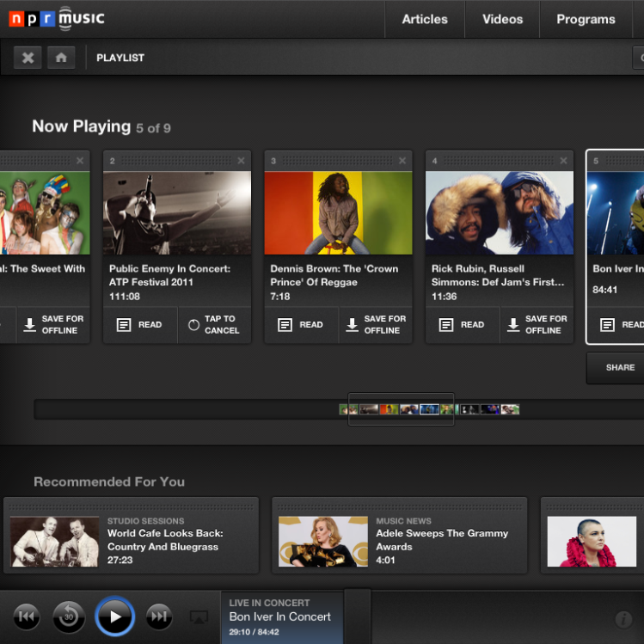Play Bon Iver In Concert
Viewport: 644px width, 644px height.
[114, 616]
